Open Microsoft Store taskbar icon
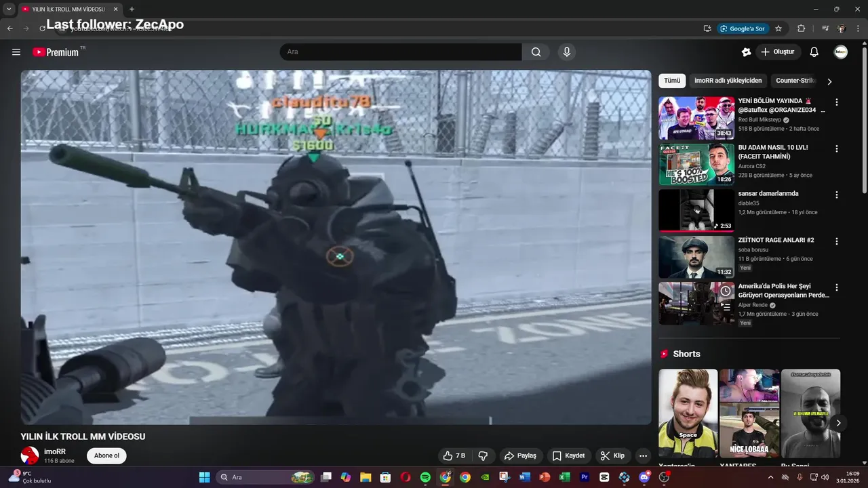 (385, 477)
